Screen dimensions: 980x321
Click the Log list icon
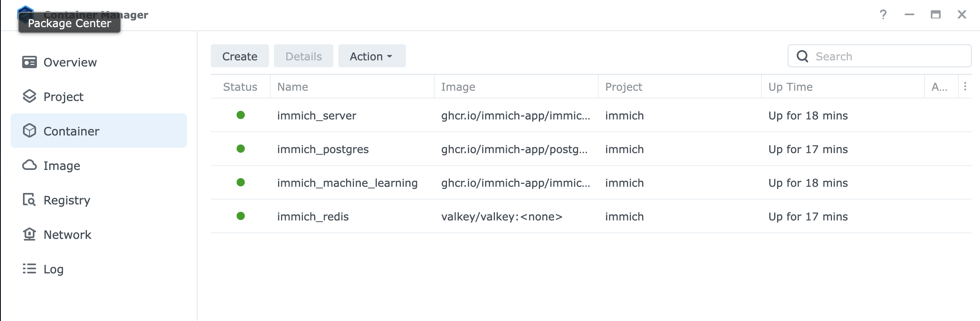click(30, 269)
